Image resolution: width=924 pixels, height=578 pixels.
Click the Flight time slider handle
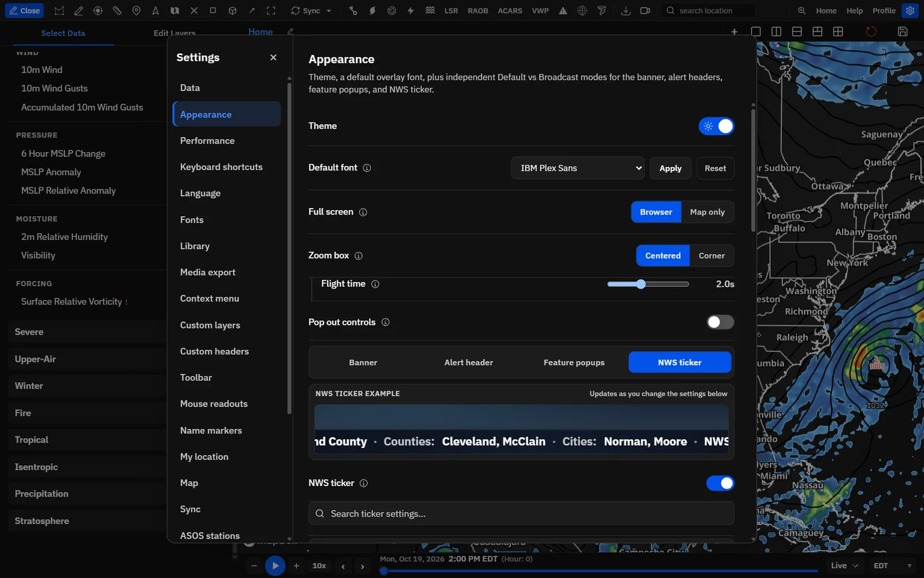point(641,284)
